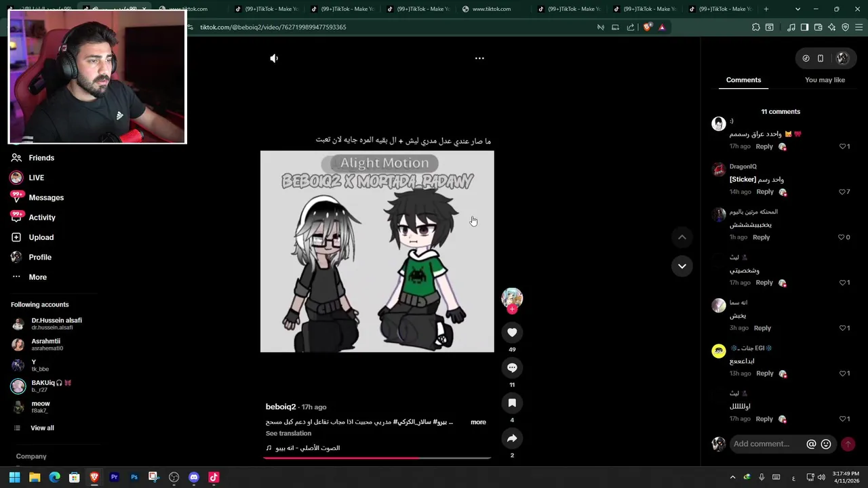The height and width of the screenshot is (488, 868).
Task: Reply to the comment posted 1h ago
Action: [761, 237]
